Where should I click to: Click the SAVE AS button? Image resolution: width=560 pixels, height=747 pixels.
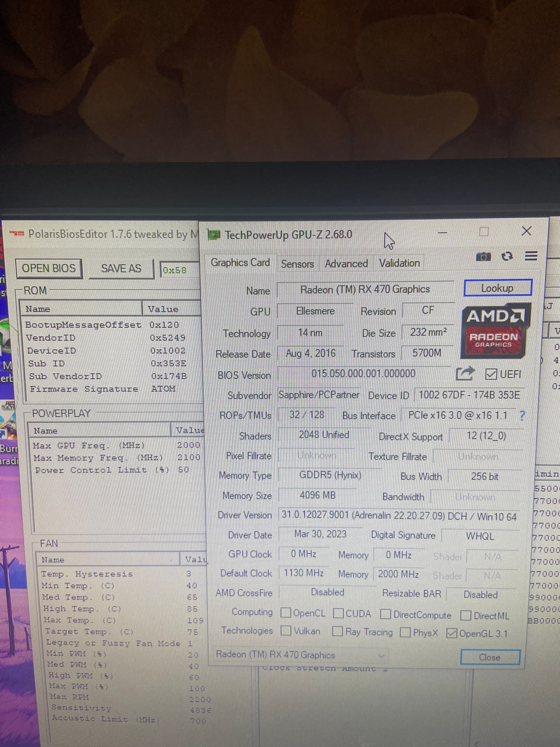121,269
